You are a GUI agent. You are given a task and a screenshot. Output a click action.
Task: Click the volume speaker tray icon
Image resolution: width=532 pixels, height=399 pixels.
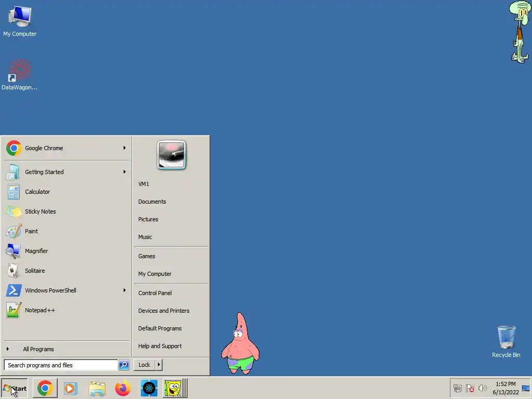click(483, 388)
